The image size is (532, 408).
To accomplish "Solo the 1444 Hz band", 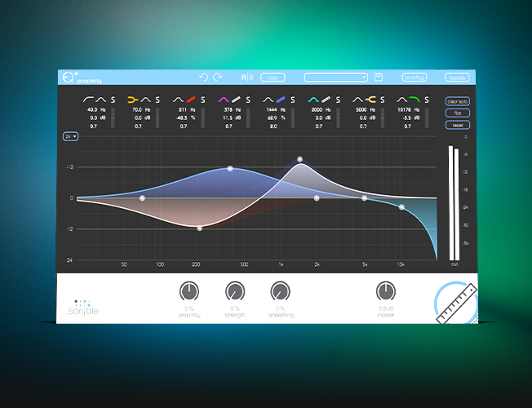I will pos(293,100).
